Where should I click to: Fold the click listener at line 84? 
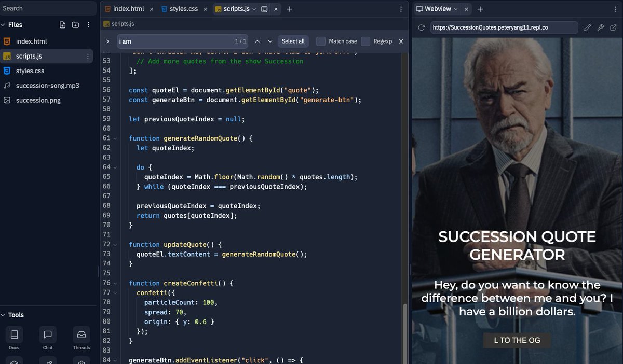click(x=115, y=360)
